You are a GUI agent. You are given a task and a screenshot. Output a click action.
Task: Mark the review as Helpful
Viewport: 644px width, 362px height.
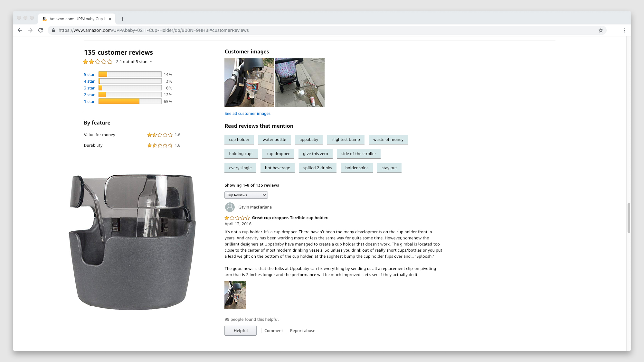(x=240, y=330)
